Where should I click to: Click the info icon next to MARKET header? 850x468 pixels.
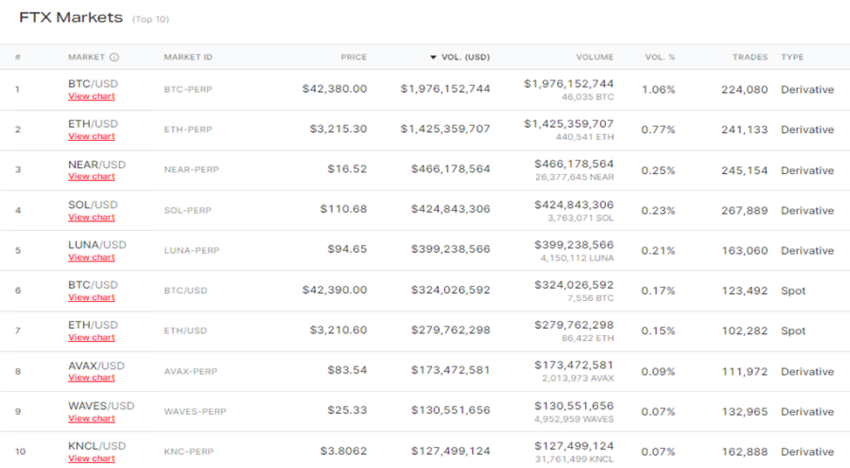114,57
